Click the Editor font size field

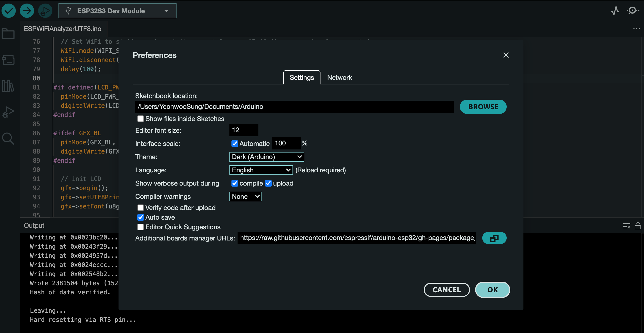tap(243, 130)
